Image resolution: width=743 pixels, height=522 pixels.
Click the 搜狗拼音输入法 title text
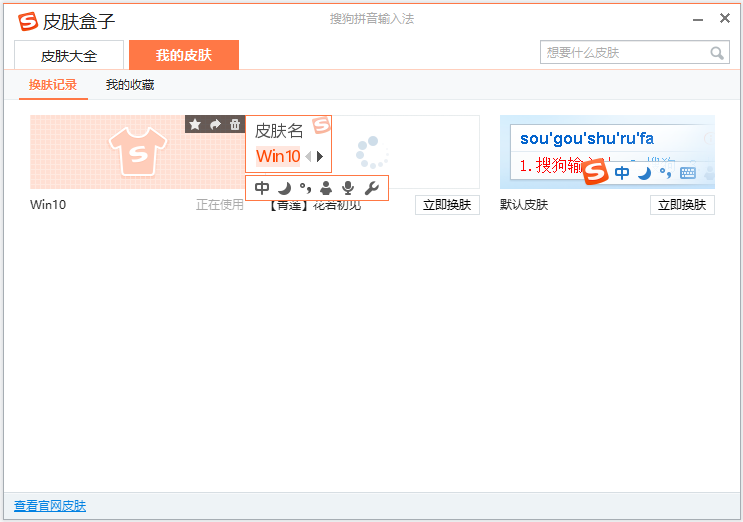pos(372,19)
